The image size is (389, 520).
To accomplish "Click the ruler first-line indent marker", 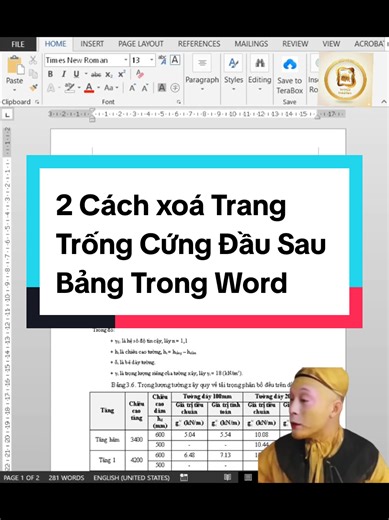I will point(92,111).
